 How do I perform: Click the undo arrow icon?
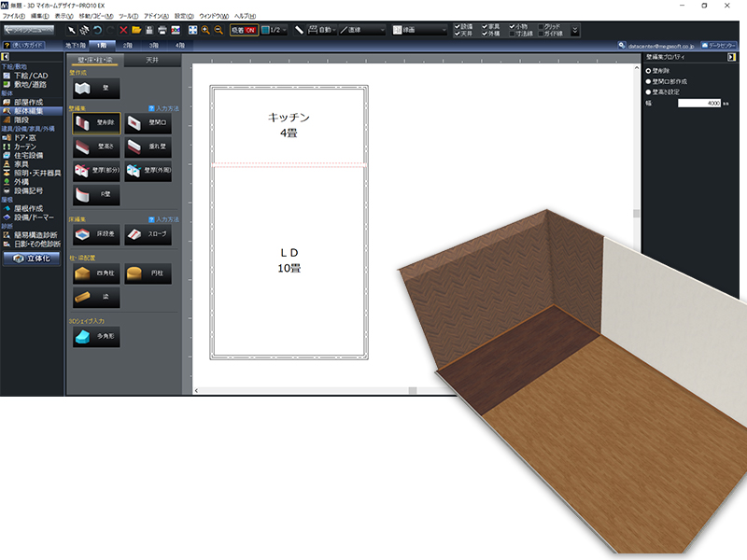[x=97, y=30]
